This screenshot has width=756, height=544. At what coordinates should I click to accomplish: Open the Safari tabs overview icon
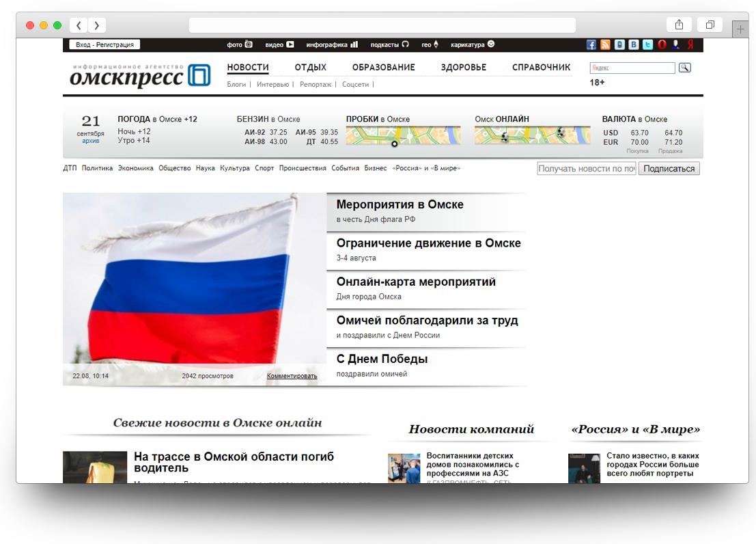[710, 25]
